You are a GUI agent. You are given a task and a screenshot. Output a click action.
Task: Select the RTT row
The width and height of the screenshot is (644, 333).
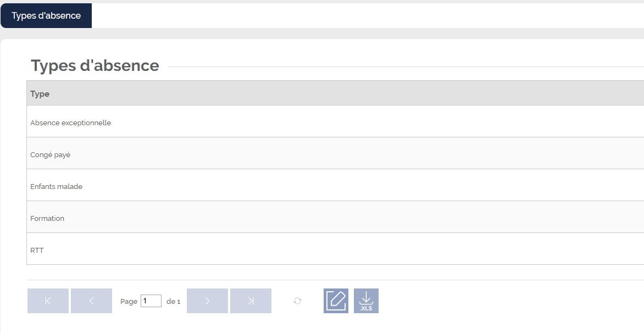(335, 250)
